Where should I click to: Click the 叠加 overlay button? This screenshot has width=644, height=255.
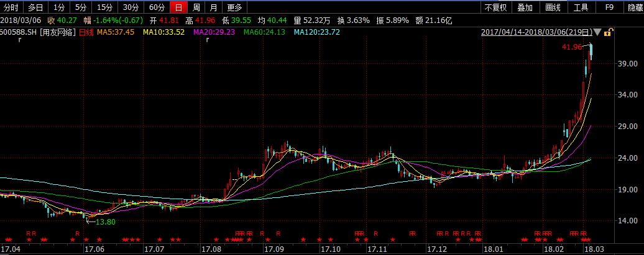(x=525, y=7)
